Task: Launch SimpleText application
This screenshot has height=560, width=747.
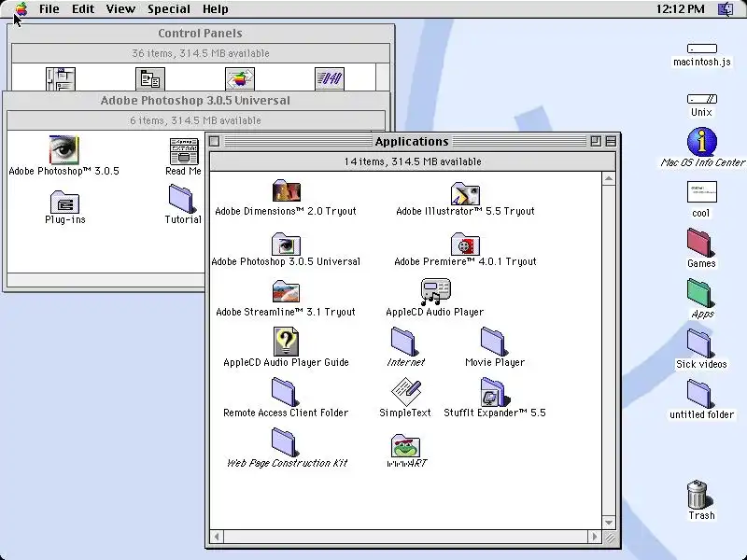Action: (x=406, y=391)
